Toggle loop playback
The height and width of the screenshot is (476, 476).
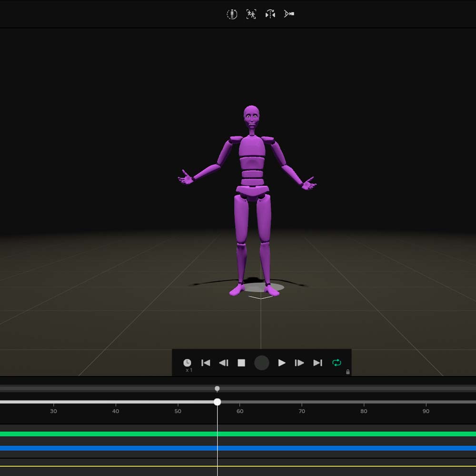pos(337,363)
